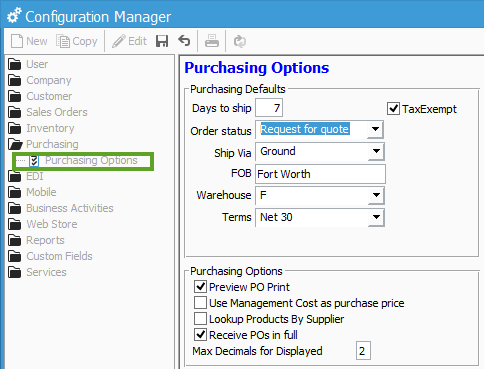Screen dimensions: 484x369
Task: Click the Net 30 Terms value
Action: (276, 217)
